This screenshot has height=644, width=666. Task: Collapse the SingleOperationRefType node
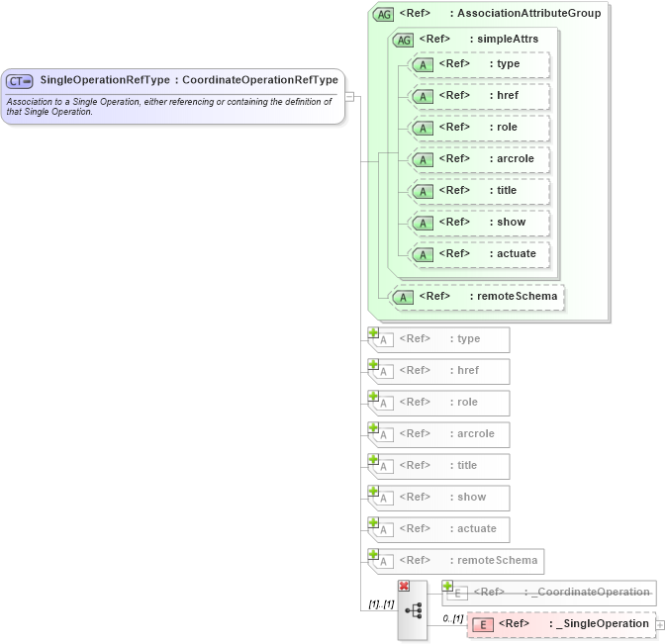click(x=349, y=96)
